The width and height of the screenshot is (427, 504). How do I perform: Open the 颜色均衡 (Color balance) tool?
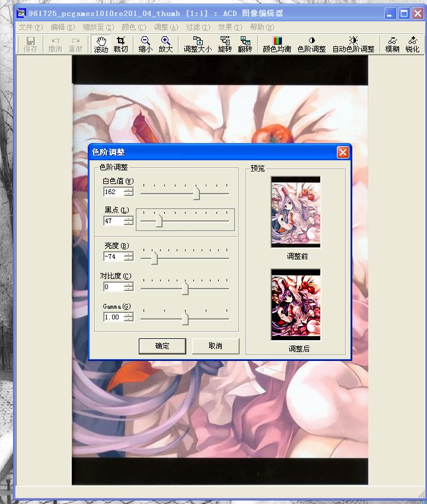tap(277, 45)
